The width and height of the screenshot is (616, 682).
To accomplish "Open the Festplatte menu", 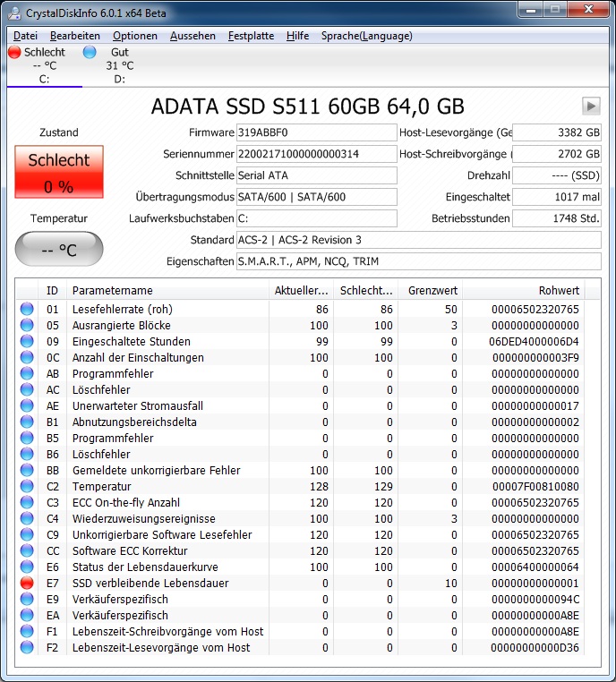I will 251,36.
